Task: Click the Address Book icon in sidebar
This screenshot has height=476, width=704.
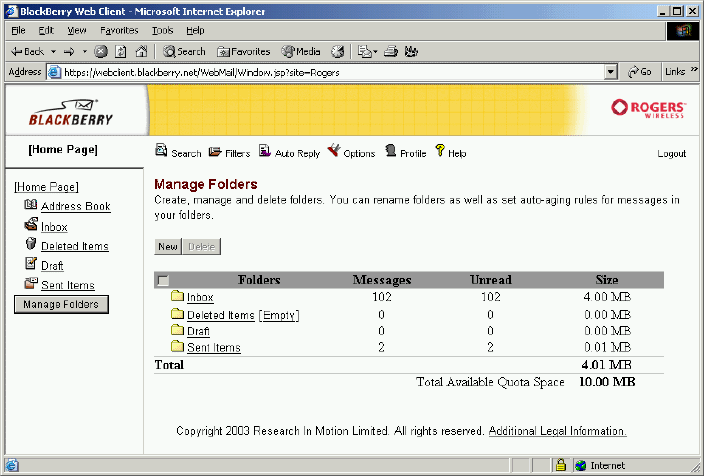Action: click(x=31, y=205)
